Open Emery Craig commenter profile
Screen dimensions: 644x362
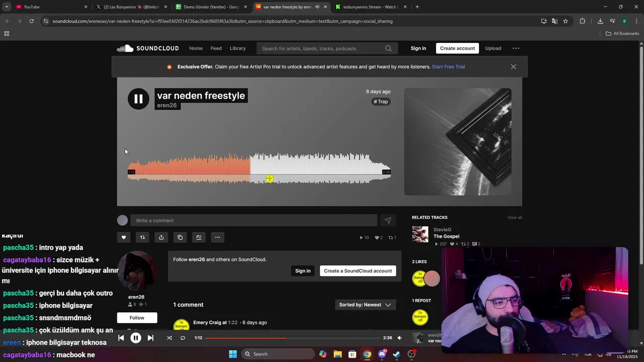click(207, 322)
